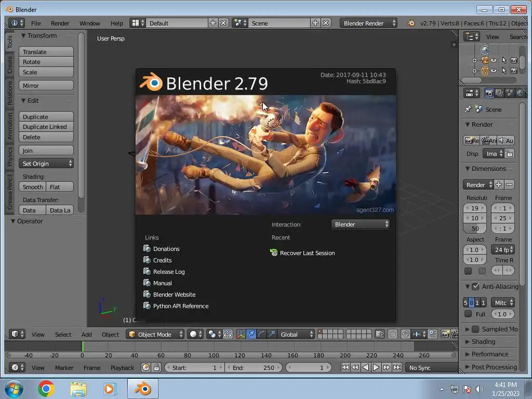Enable the Sampled Motion Blur checkbox

[476, 329]
